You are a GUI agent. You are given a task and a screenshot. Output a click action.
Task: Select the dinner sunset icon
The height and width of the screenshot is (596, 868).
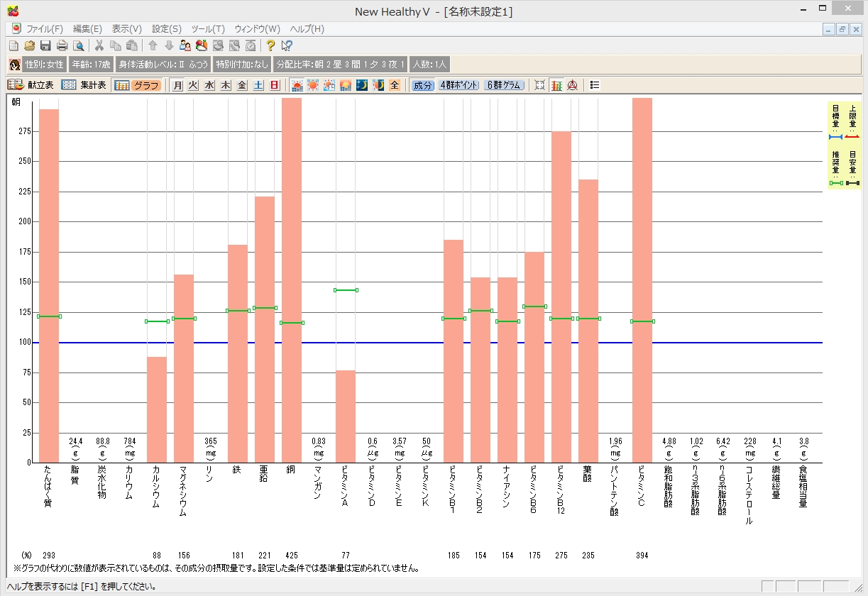pos(346,85)
